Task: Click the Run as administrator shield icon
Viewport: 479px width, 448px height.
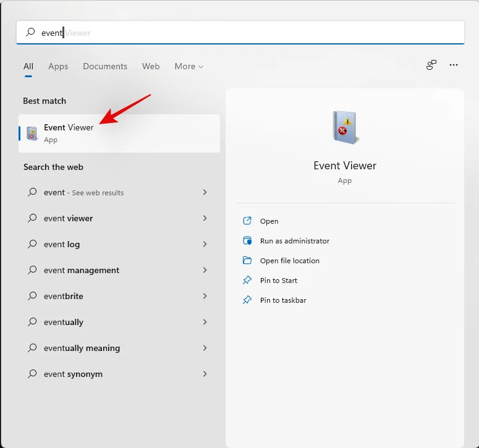Action: click(x=247, y=240)
